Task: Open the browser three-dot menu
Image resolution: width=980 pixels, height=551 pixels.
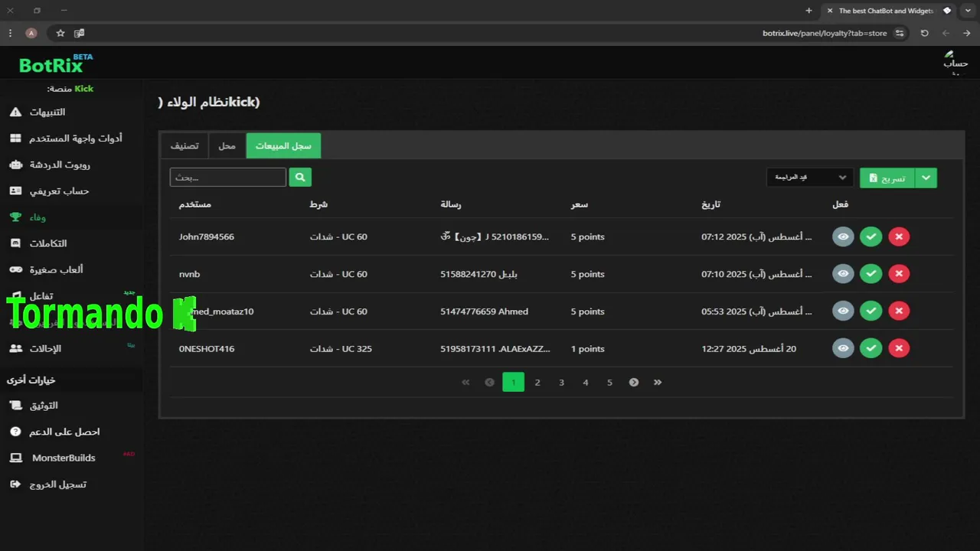Action: click(x=10, y=33)
